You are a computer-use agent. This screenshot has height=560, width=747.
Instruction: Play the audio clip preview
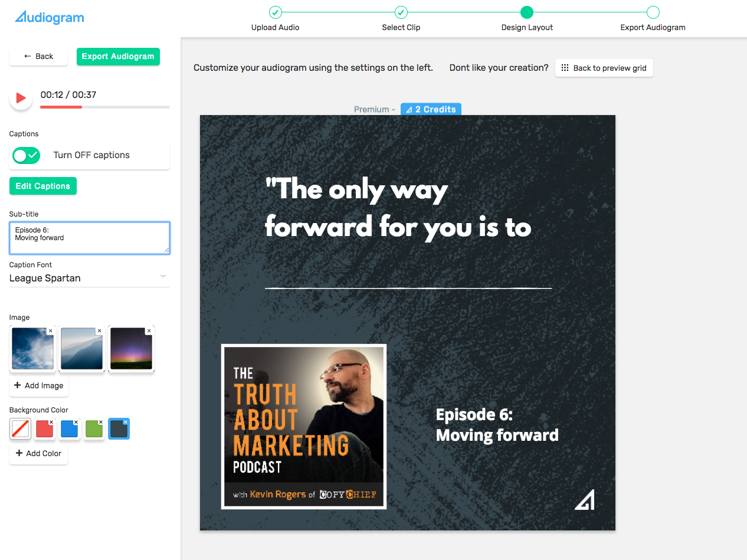[21, 98]
